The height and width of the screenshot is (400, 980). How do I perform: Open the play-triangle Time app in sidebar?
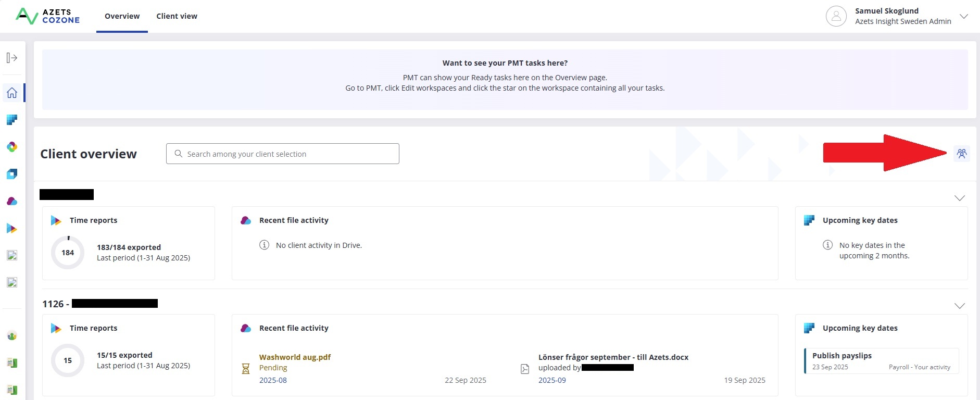pos(12,228)
